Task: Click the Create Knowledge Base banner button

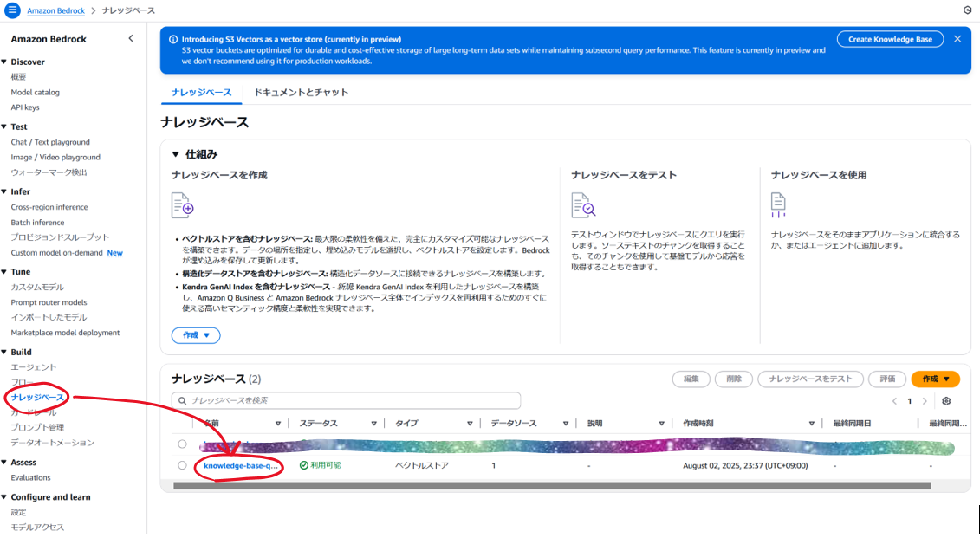Action: (x=890, y=39)
